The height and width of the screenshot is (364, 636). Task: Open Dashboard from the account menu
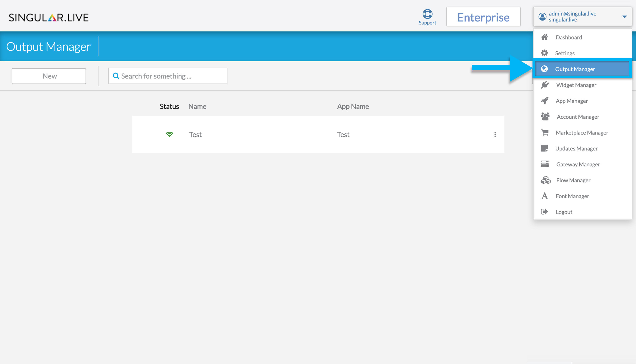(582, 37)
